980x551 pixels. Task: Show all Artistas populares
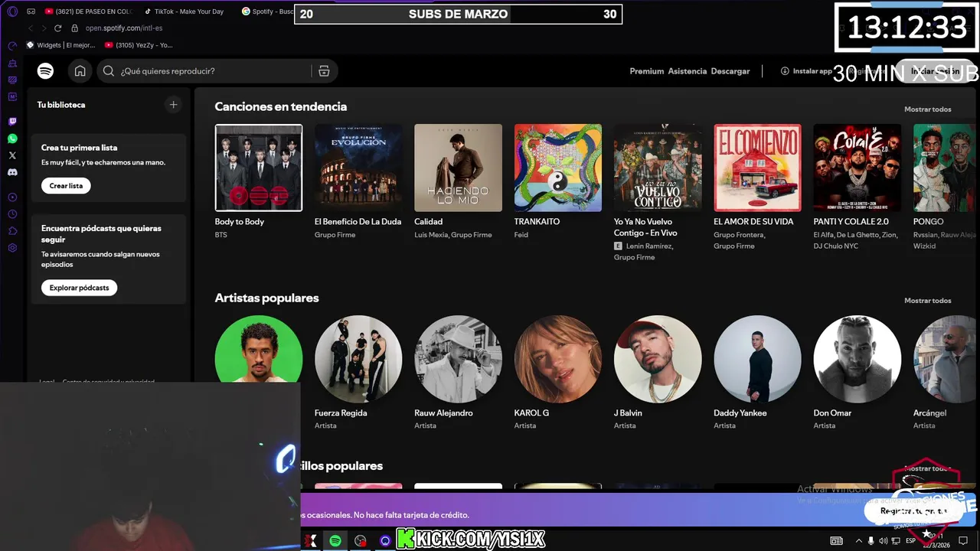coord(927,301)
